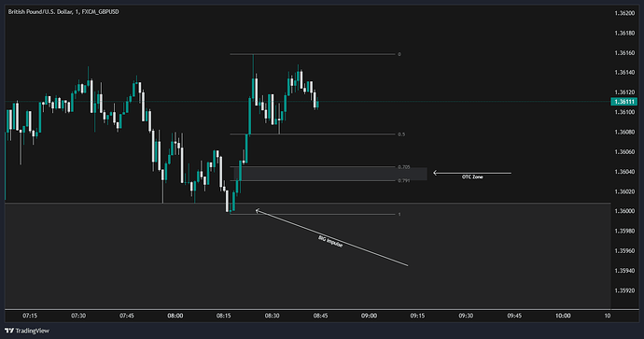Select the 08:15 time axis label
This screenshot has height=339, width=644.
tap(224, 316)
